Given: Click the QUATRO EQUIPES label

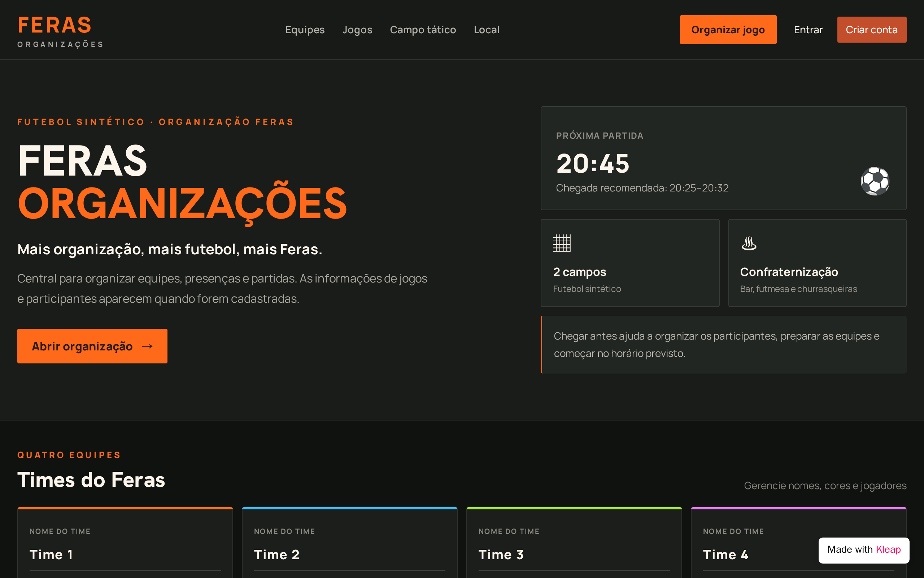Looking at the screenshot, I should click(x=69, y=455).
